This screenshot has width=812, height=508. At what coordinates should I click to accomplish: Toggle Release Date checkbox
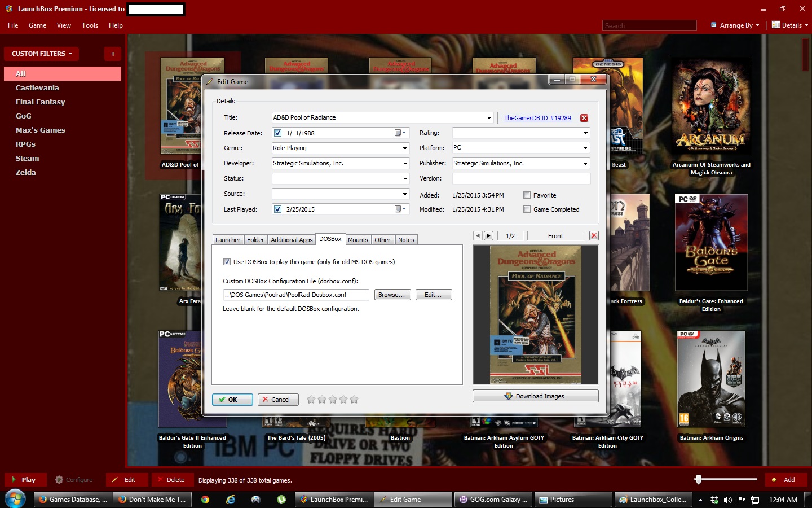(277, 133)
